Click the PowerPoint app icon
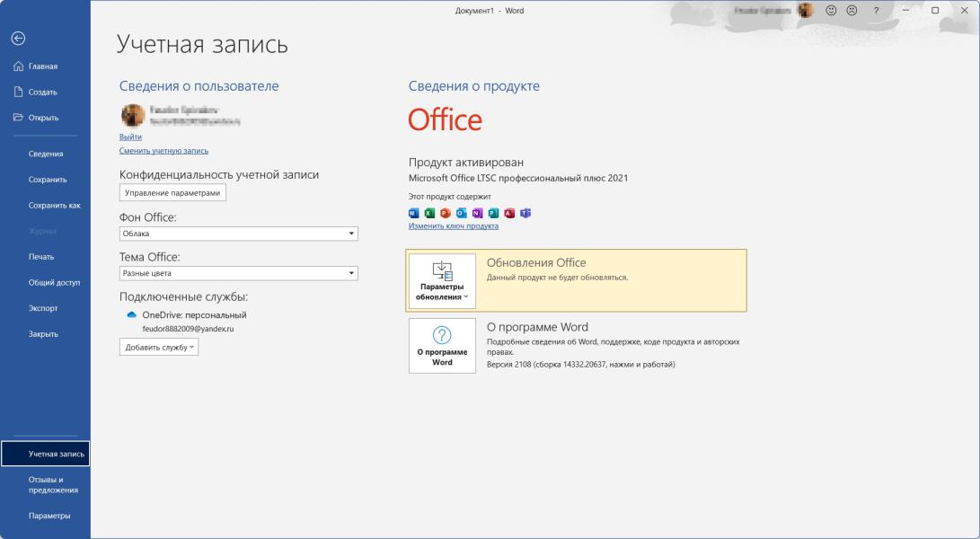980x539 pixels. pos(446,213)
